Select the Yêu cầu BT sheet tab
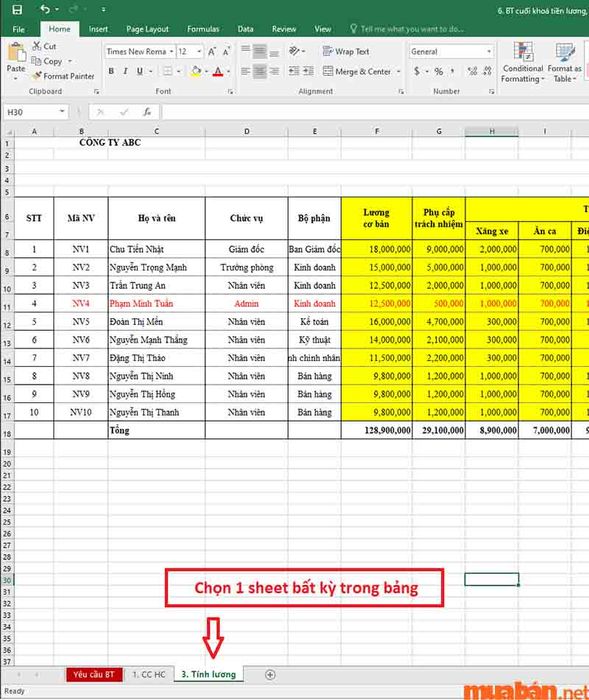Viewport: 589px width, 700px height. (x=94, y=675)
